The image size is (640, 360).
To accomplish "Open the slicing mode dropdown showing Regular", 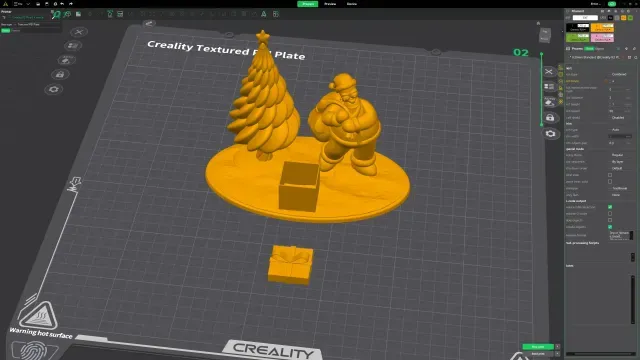I will [x=619, y=155].
